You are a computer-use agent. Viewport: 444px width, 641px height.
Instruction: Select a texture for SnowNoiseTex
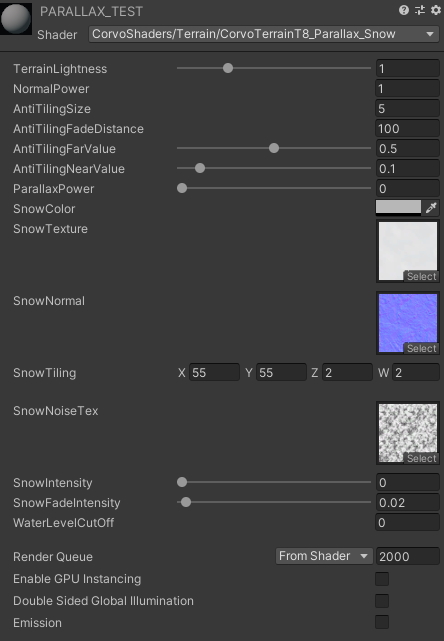pyautogui.click(x=422, y=459)
